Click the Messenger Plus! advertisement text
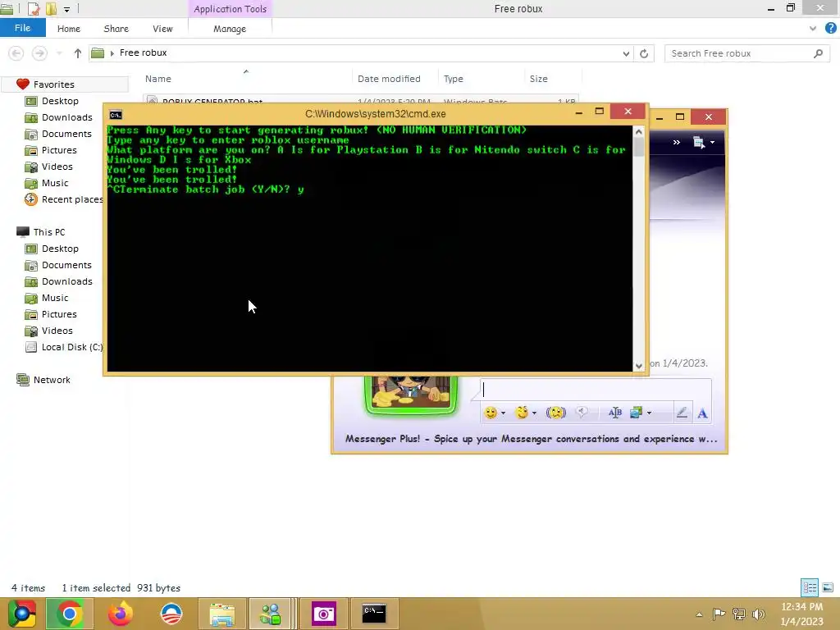Screen dimensions: 840x630 tap(531, 439)
